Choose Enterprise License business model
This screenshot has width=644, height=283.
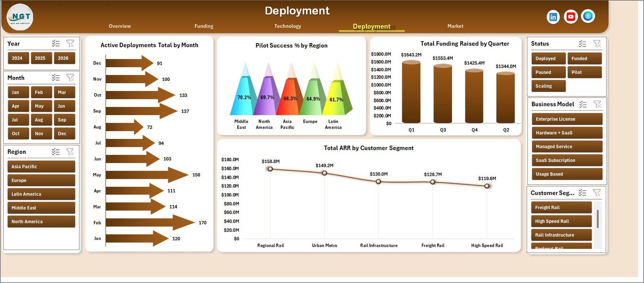(567, 119)
